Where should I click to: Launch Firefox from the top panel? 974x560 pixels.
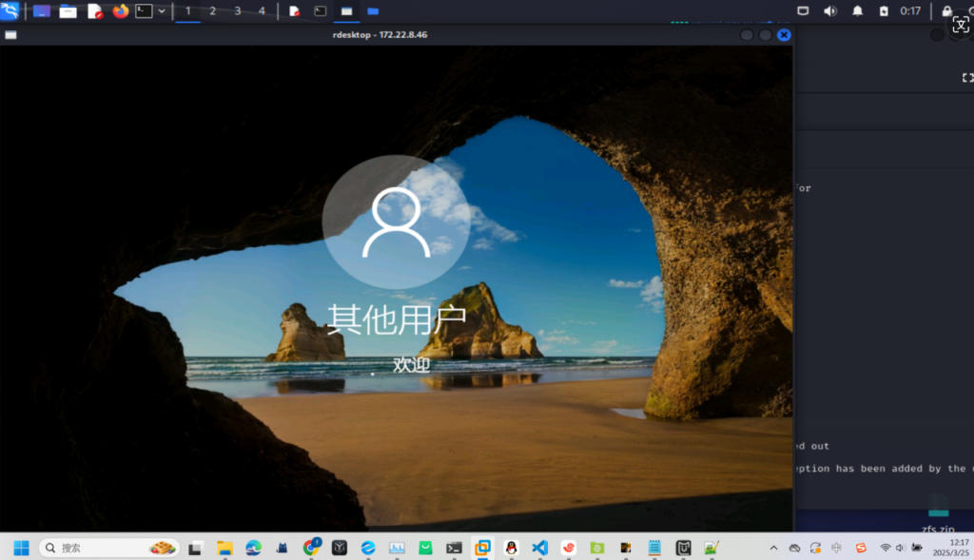tap(120, 11)
